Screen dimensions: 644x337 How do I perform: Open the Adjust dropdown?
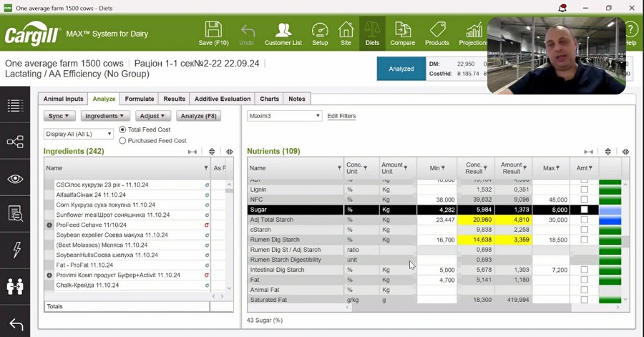point(152,116)
